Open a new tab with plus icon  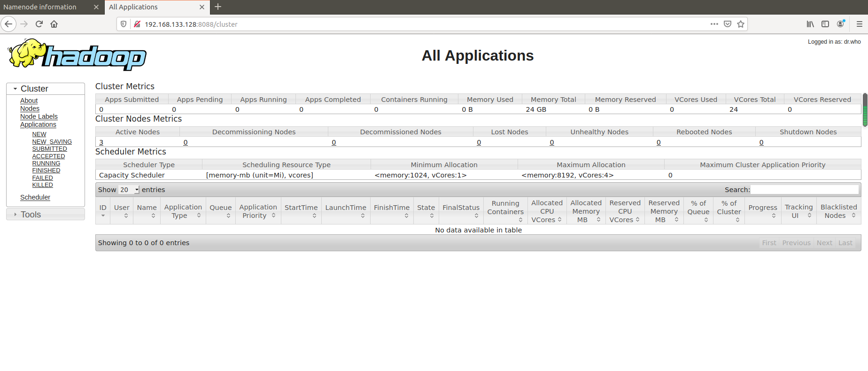coord(218,7)
